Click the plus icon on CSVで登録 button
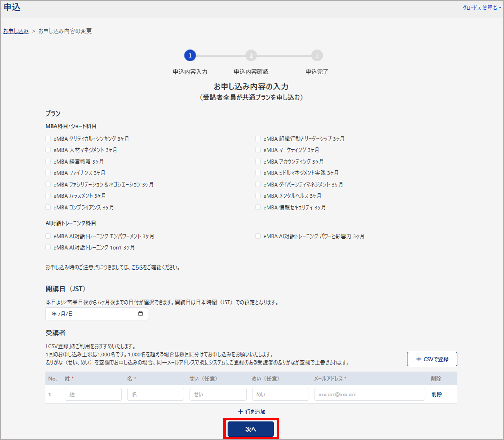Image resolution: width=504 pixels, height=440 pixels. tap(419, 359)
